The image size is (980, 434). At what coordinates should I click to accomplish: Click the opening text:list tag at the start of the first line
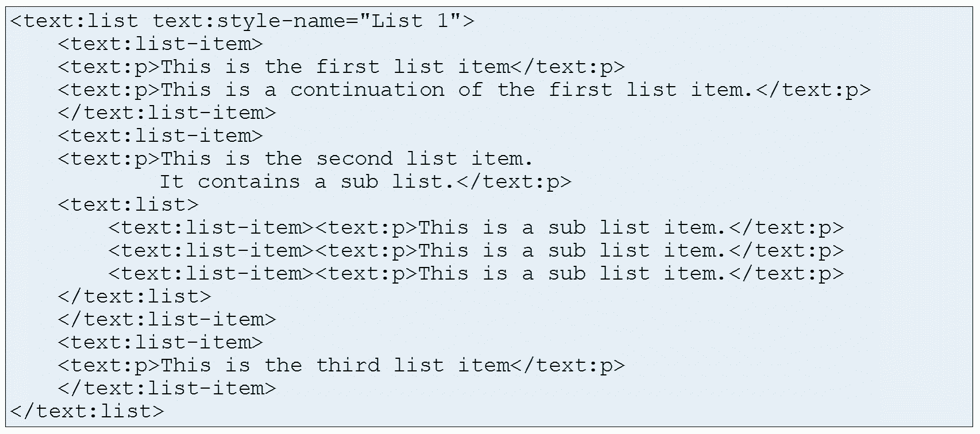pos(75,21)
